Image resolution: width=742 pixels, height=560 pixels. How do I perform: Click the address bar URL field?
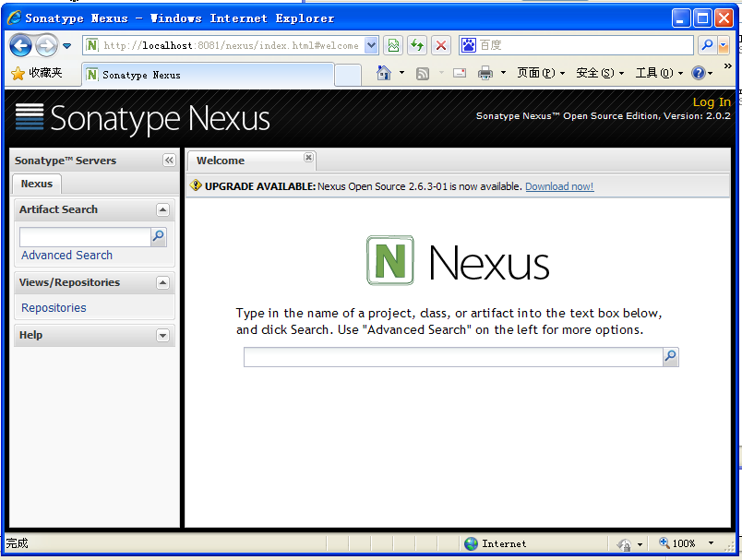(231, 45)
